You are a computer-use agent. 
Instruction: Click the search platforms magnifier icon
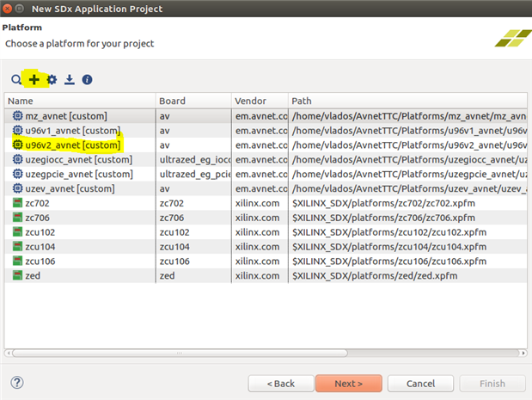[x=16, y=80]
